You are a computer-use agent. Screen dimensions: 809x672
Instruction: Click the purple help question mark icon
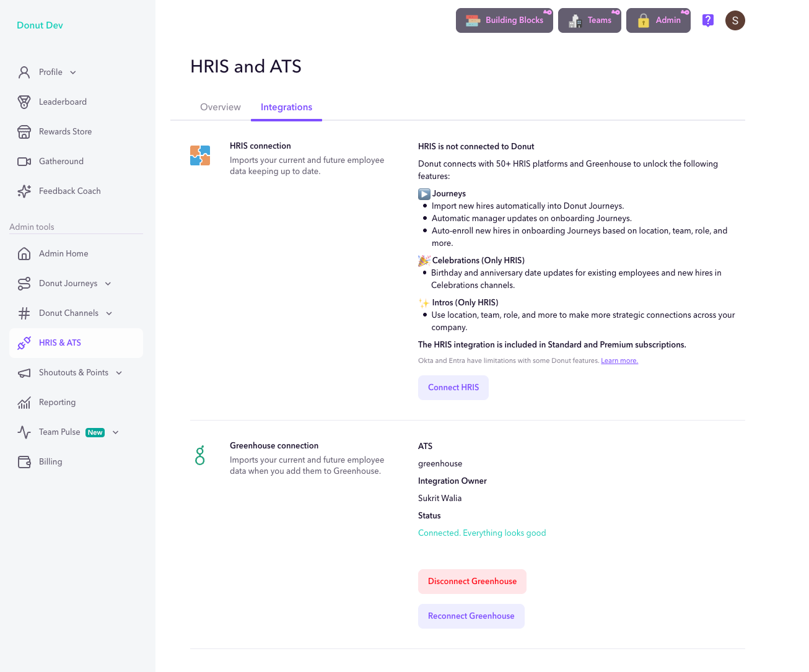[708, 20]
